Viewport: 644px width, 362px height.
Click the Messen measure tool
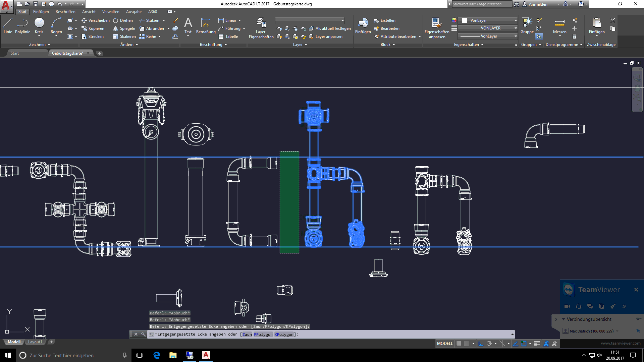click(x=559, y=26)
